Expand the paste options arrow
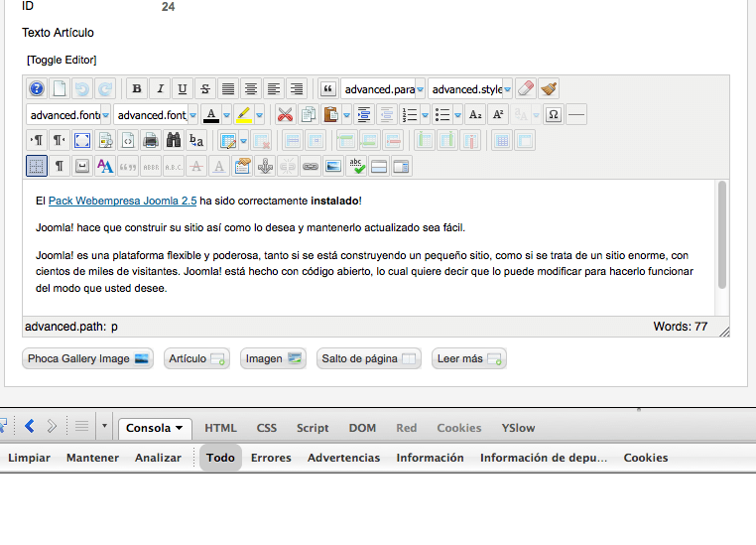This screenshot has height=545, width=756. click(x=346, y=115)
